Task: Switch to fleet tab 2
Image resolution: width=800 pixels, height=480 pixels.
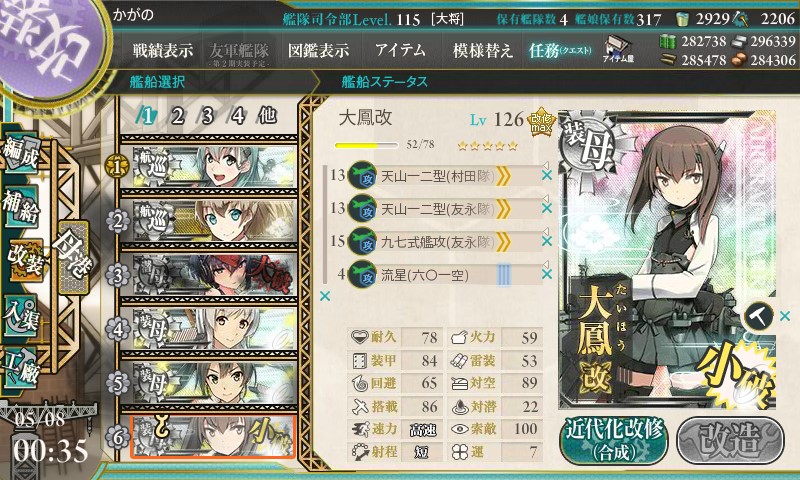Action: click(x=177, y=117)
